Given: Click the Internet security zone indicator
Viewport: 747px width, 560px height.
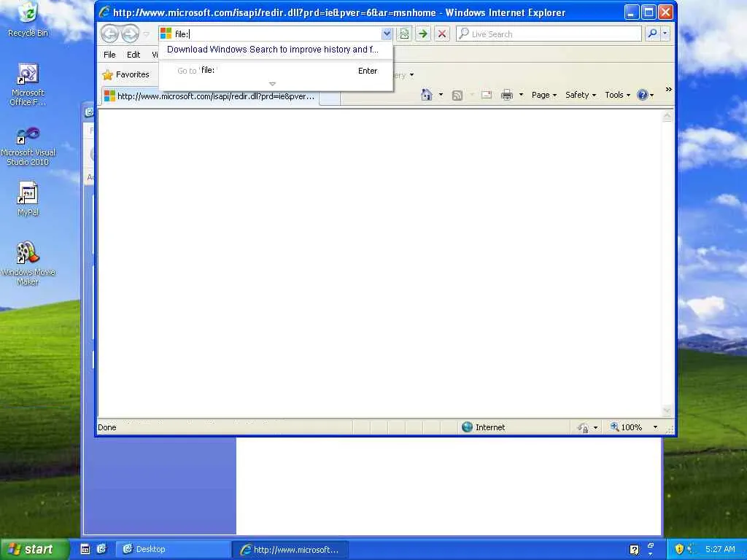Looking at the screenshot, I should [484, 427].
